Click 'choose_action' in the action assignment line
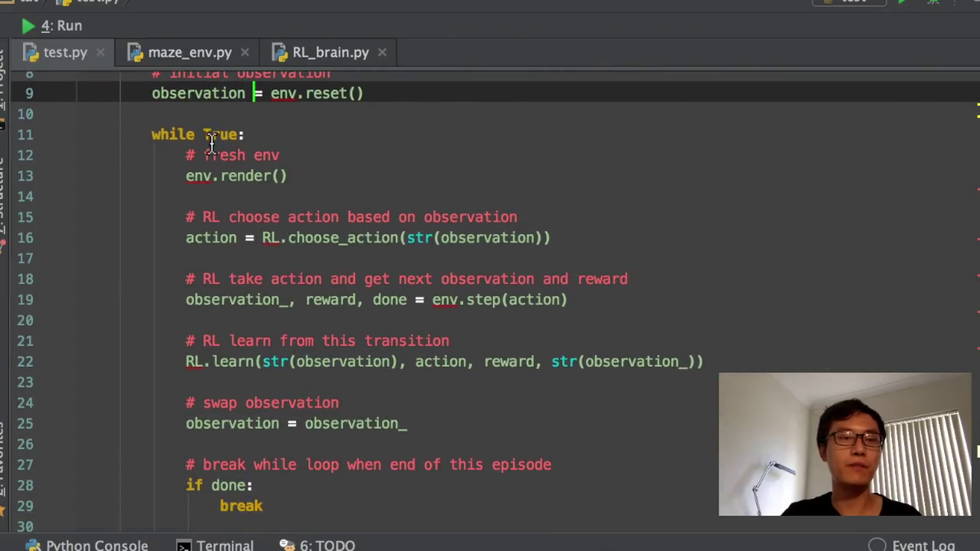The image size is (980, 551). point(343,238)
